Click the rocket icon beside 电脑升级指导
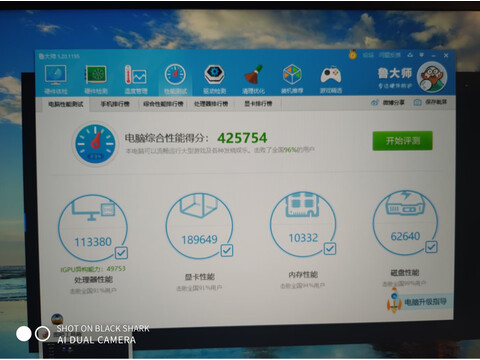480x360 pixels. [394, 301]
